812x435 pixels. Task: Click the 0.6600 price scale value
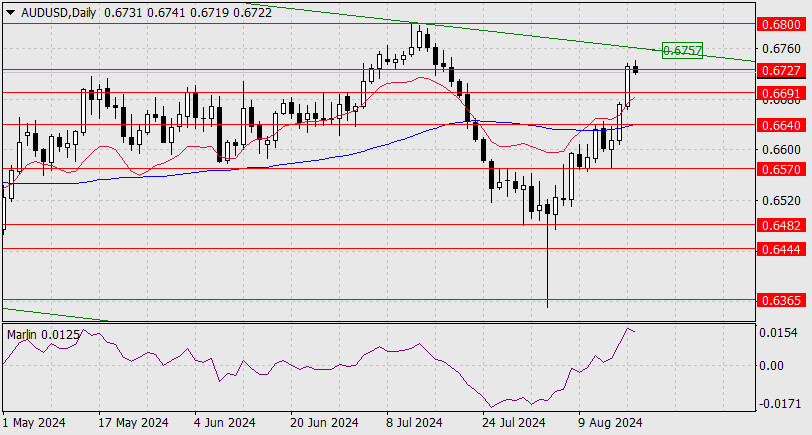point(781,150)
